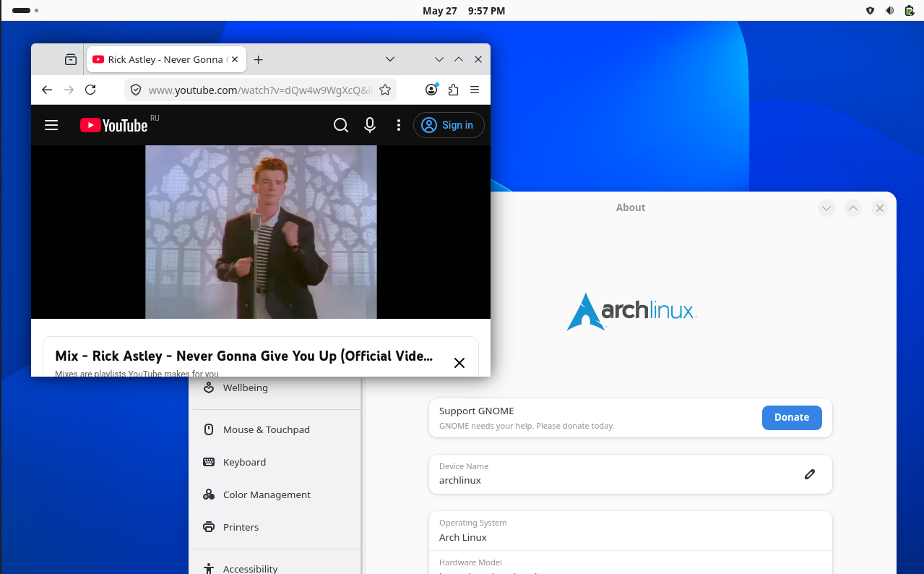Click the Mouse icon in Settings sidebar
This screenshot has height=574, width=924.
209,429
